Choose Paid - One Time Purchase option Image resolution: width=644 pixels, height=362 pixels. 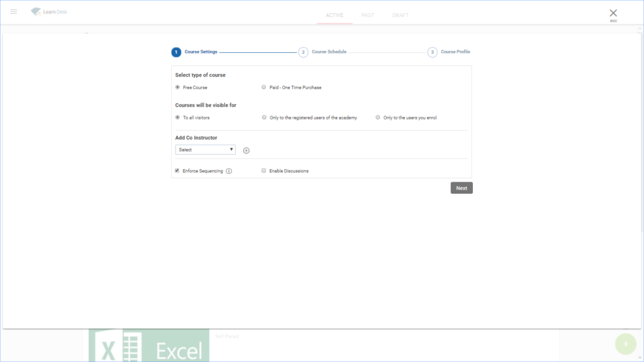click(264, 87)
